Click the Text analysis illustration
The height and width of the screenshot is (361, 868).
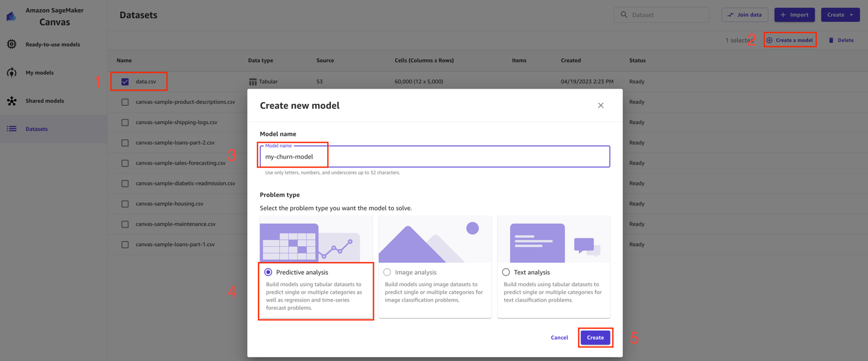pos(554,239)
